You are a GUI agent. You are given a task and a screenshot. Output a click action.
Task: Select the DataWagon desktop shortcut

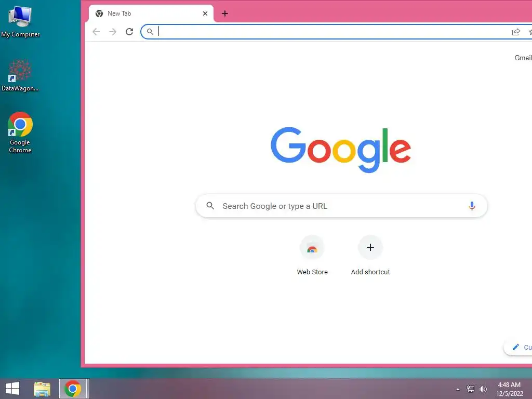point(20,75)
